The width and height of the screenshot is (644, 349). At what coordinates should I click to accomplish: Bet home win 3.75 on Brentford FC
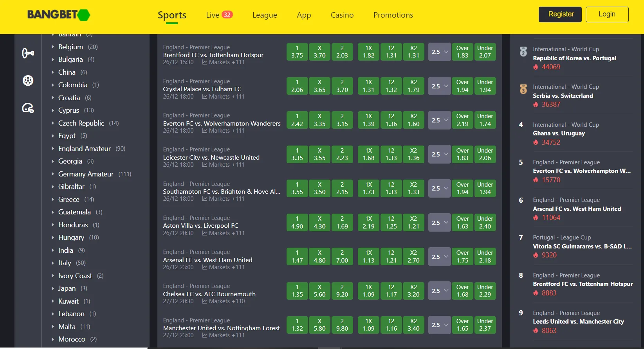tap(297, 52)
